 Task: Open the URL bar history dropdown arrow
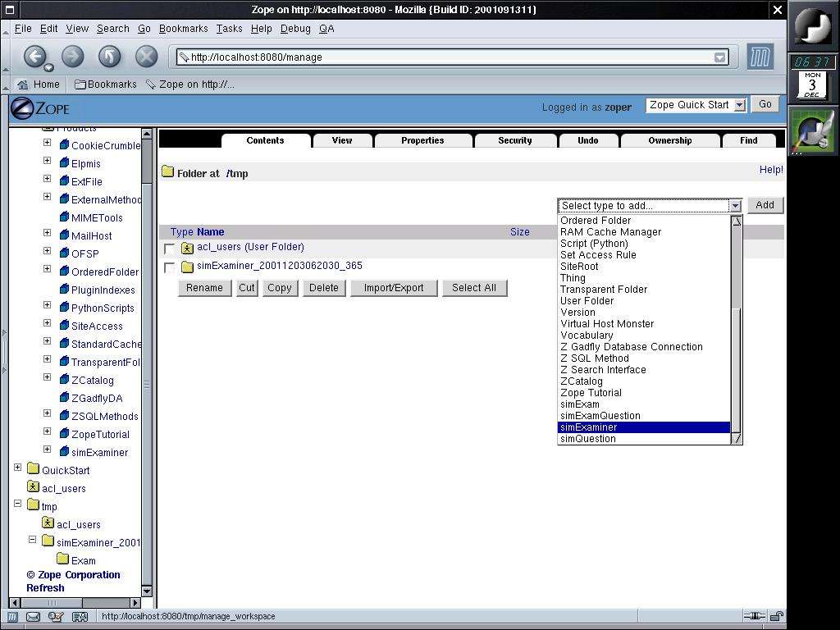point(720,57)
